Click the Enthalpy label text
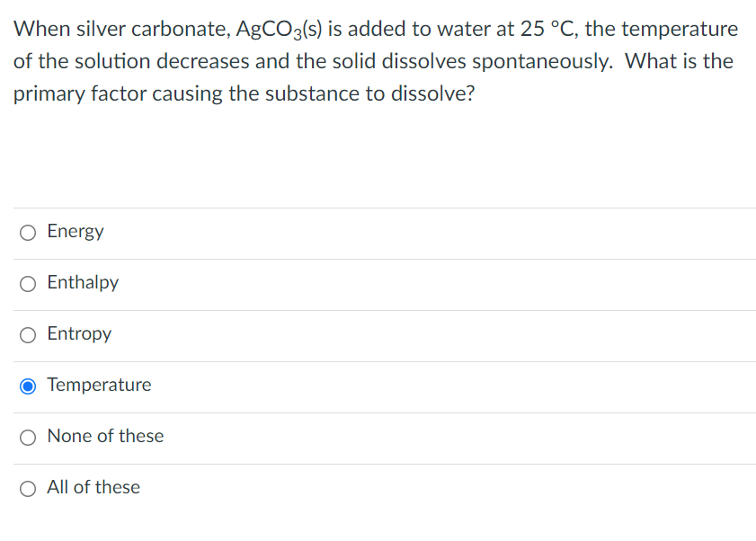Screen dimensions: 756x541 click(x=83, y=283)
